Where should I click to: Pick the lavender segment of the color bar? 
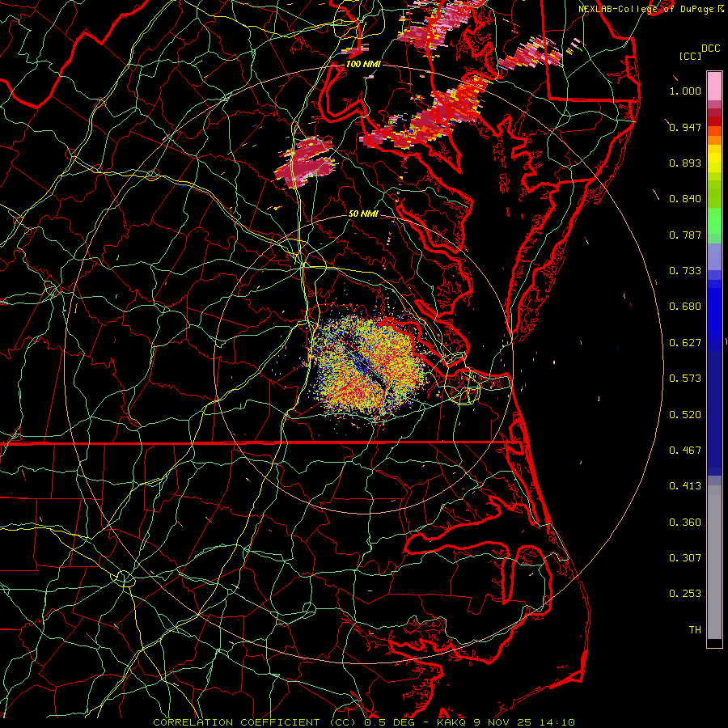(714, 256)
